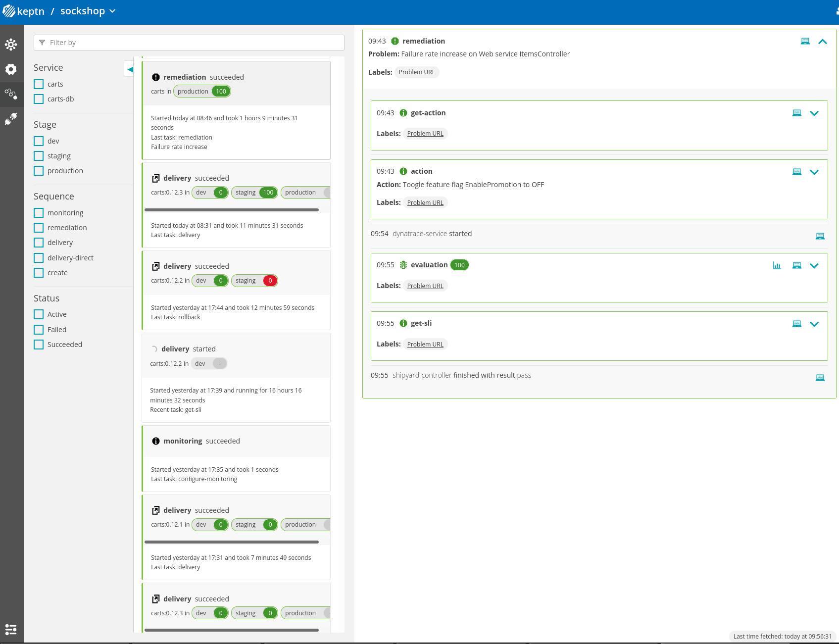
Task: Click evaluation score 100 badge
Action: [459, 265]
